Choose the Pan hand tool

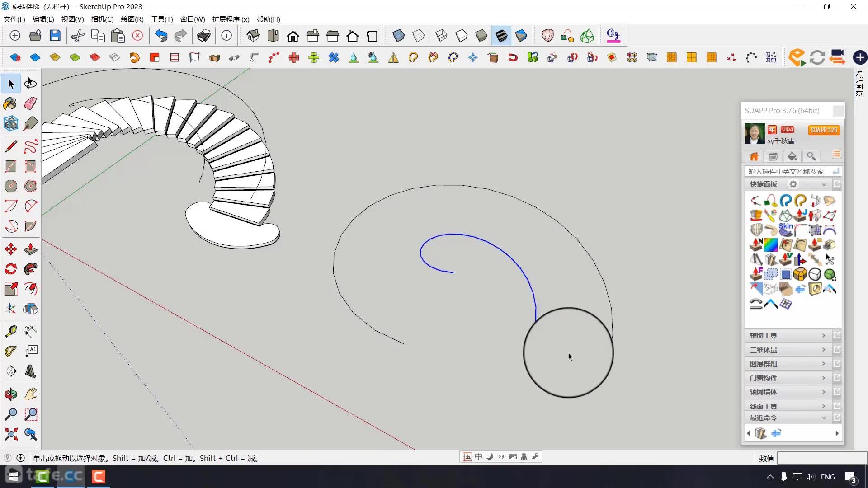[31, 394]
